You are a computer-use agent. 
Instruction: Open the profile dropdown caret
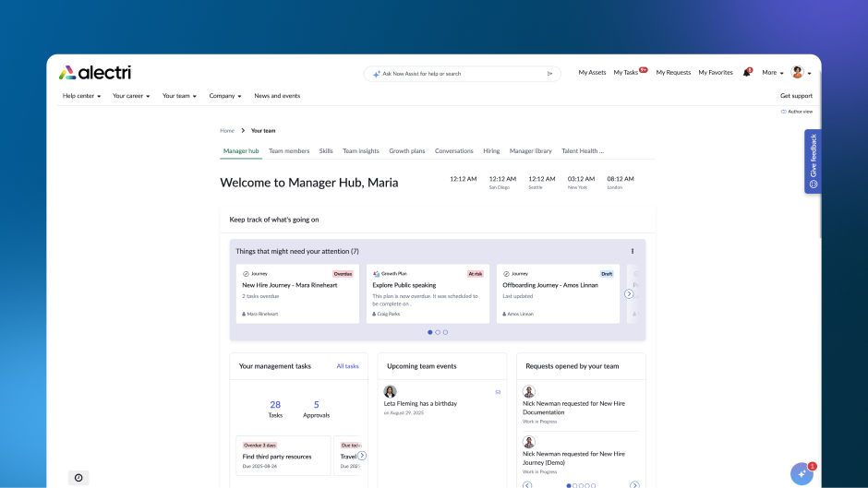(x=809, y=74)
